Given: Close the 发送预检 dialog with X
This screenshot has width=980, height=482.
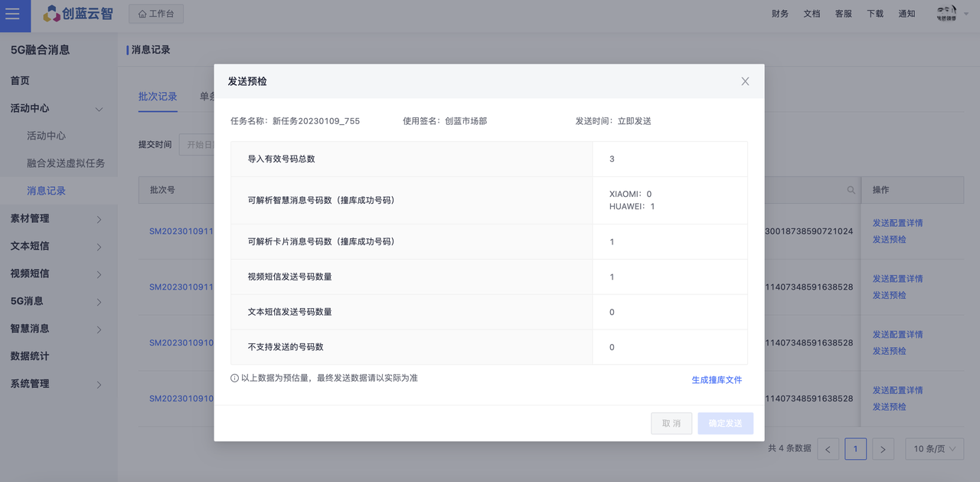Looking at the screenshot, I should pos(745,81).
